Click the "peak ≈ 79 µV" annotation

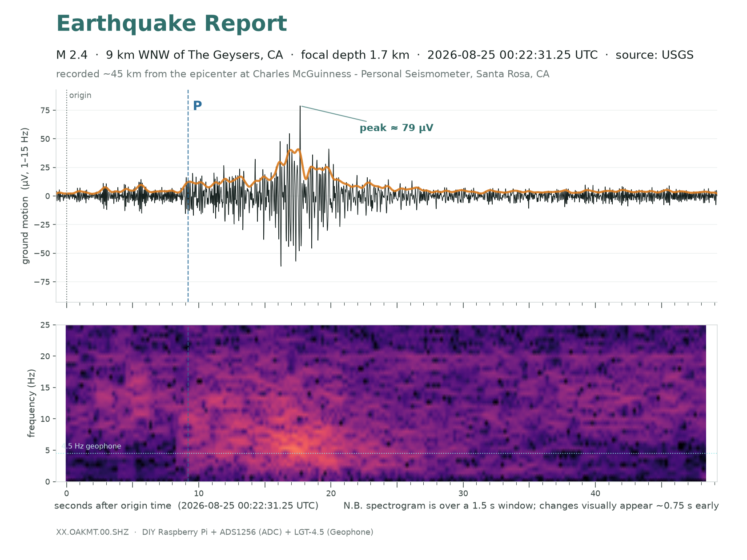[396, 128]
